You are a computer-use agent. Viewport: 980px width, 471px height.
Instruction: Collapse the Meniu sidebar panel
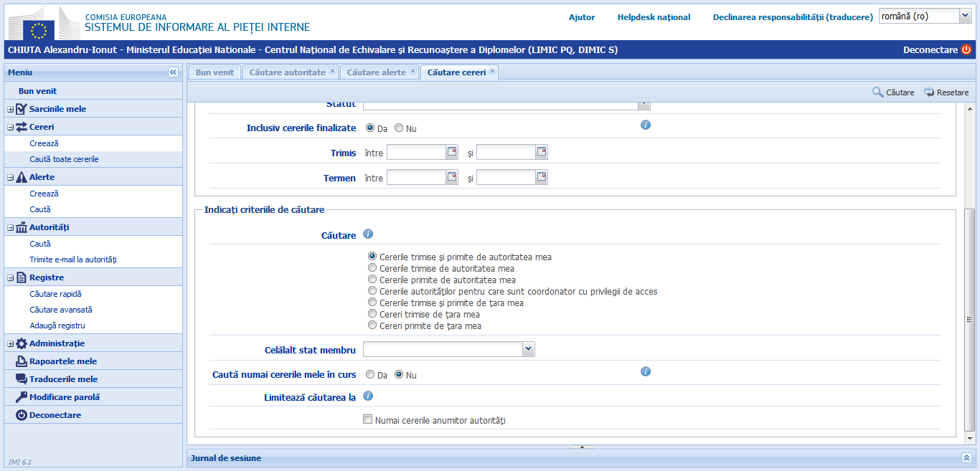coord(173,72)
